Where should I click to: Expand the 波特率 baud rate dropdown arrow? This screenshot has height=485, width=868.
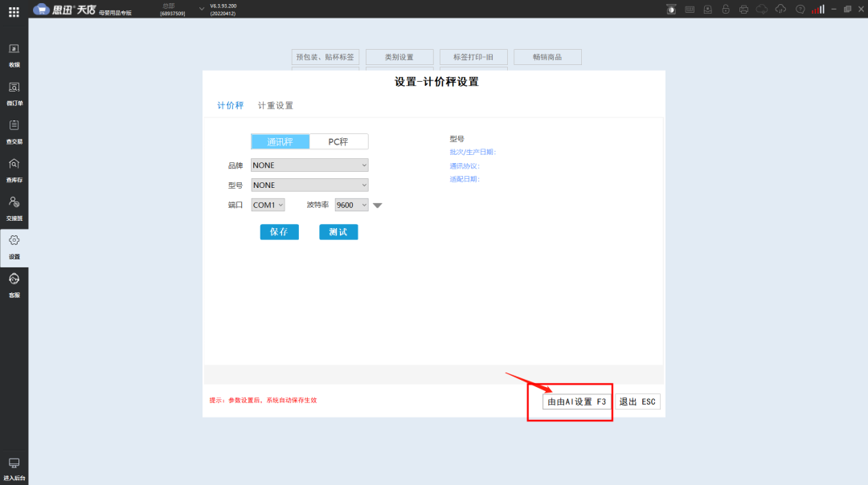[377, 205]
